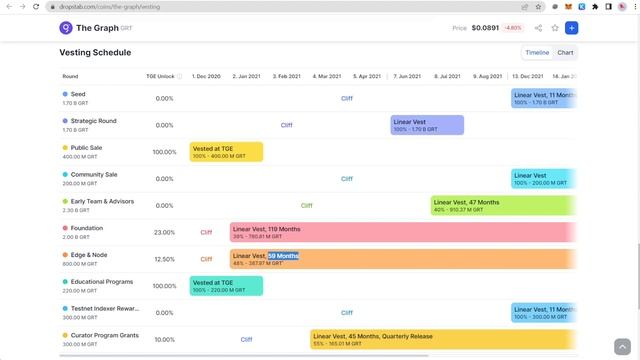Open share icon in address bar
Screen dimensions: 640x360
524,7
